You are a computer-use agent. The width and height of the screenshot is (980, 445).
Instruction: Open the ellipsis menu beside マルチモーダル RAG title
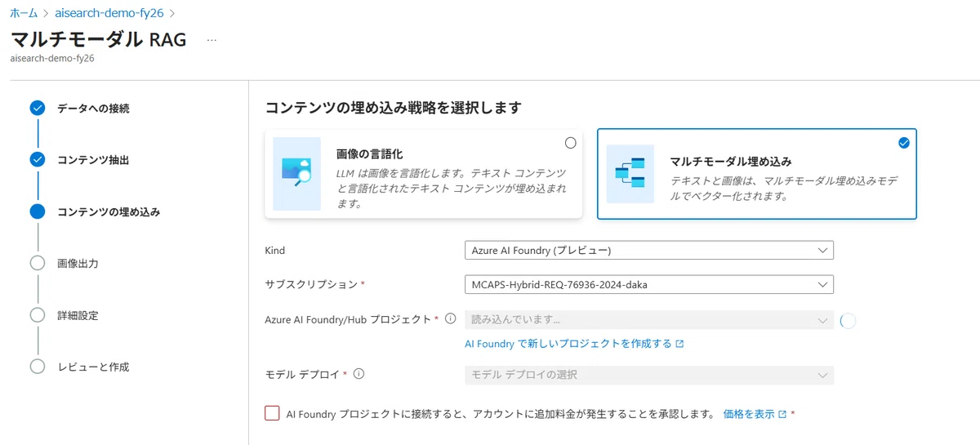[x=212, y=39]
